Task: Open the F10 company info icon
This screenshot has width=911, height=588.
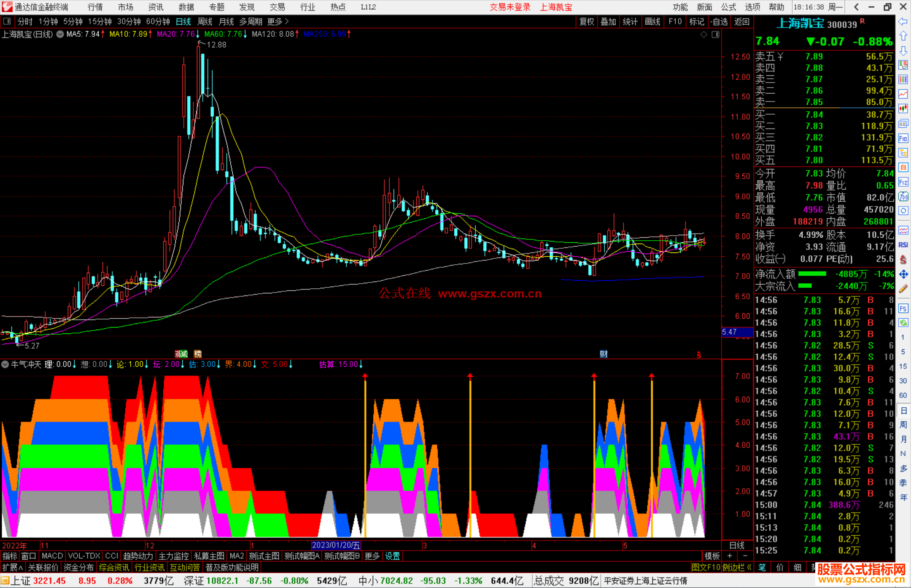Action: (903, 138)
